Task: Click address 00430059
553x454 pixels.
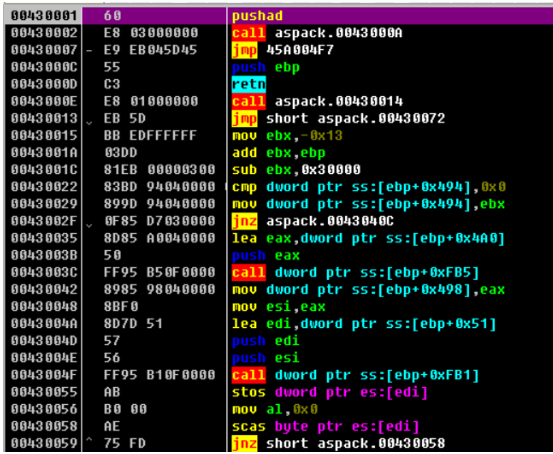Action: click(44, 444)
